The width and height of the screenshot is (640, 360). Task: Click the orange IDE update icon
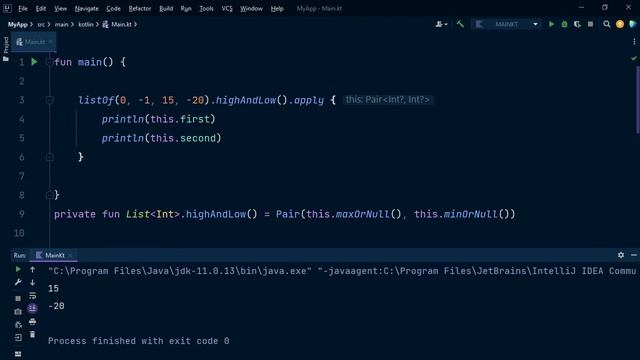620,24
